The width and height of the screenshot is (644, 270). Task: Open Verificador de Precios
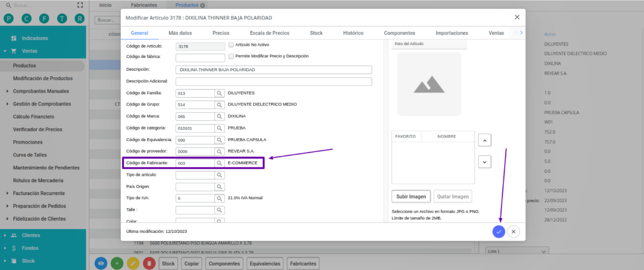(37, 130)
